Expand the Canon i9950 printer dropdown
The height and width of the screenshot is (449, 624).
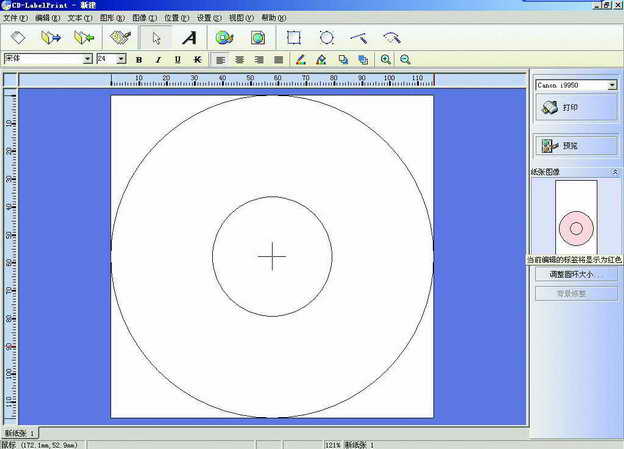(x=612, y=85)
